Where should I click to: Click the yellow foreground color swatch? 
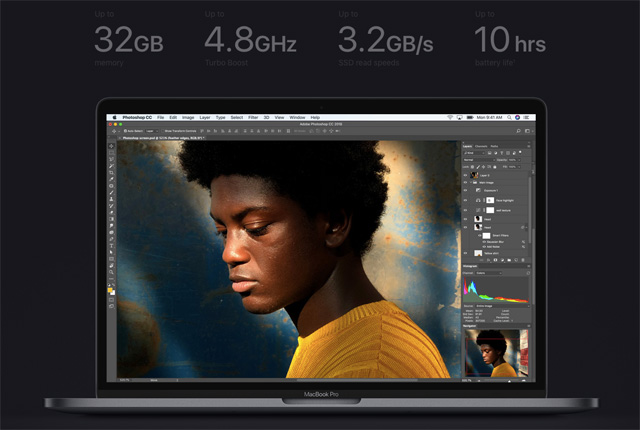[110, 290]
